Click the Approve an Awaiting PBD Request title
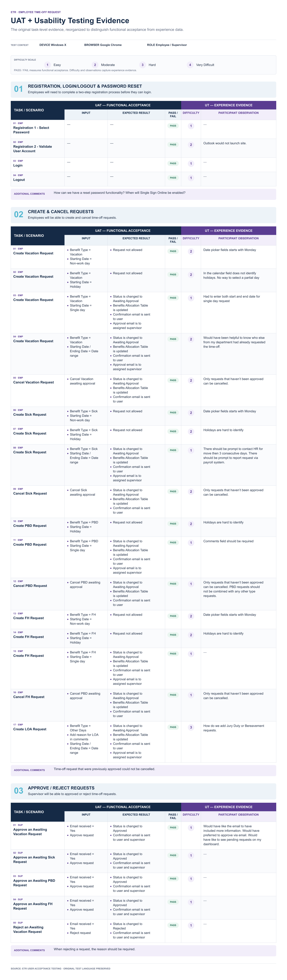 (34, 883)
